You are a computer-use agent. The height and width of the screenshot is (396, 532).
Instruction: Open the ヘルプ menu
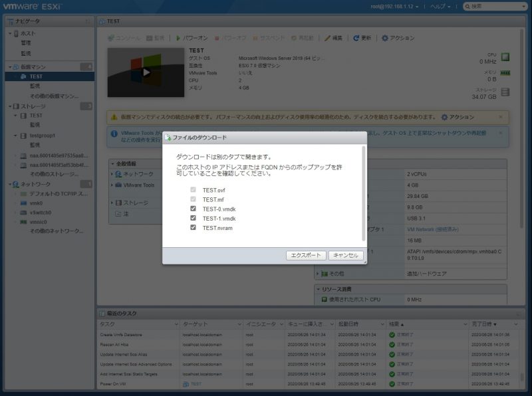click(440, 7)
